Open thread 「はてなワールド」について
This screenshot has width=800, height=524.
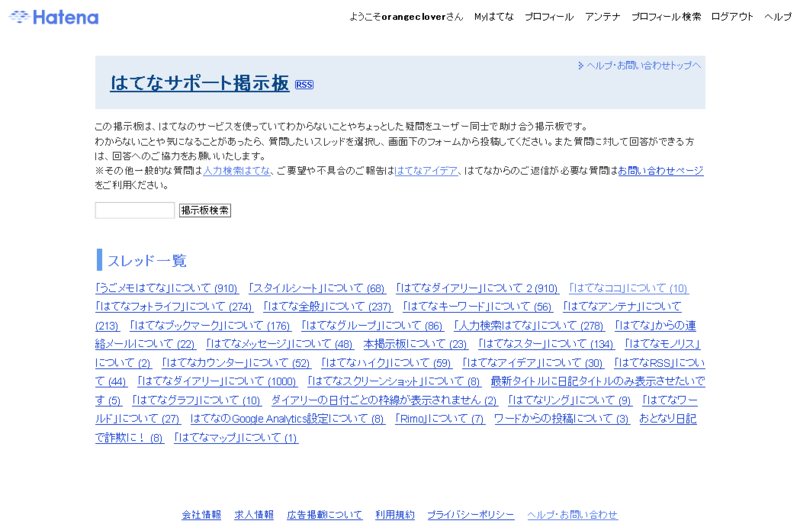click(669, 401)
